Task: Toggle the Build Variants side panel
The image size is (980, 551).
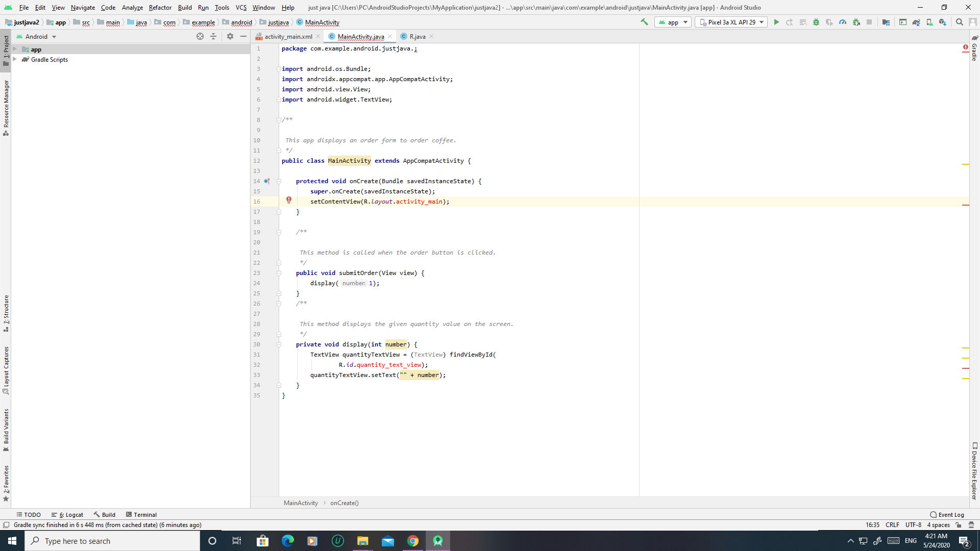Action: tap(6, 430)
